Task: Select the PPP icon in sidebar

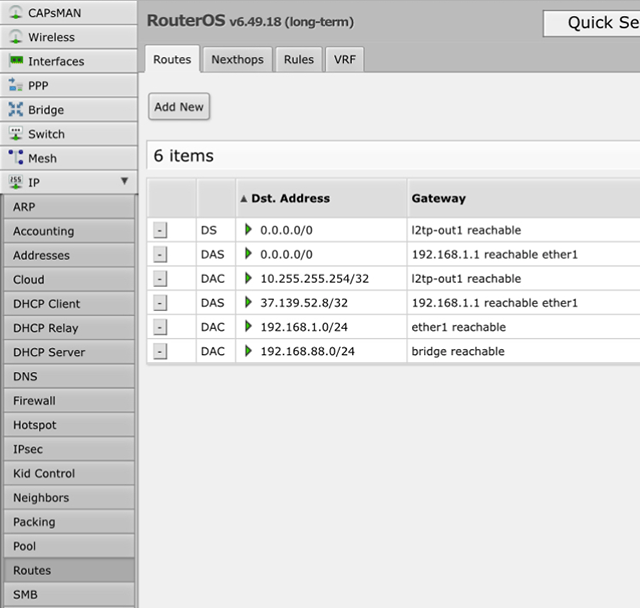Action: (x=16, y=86)
